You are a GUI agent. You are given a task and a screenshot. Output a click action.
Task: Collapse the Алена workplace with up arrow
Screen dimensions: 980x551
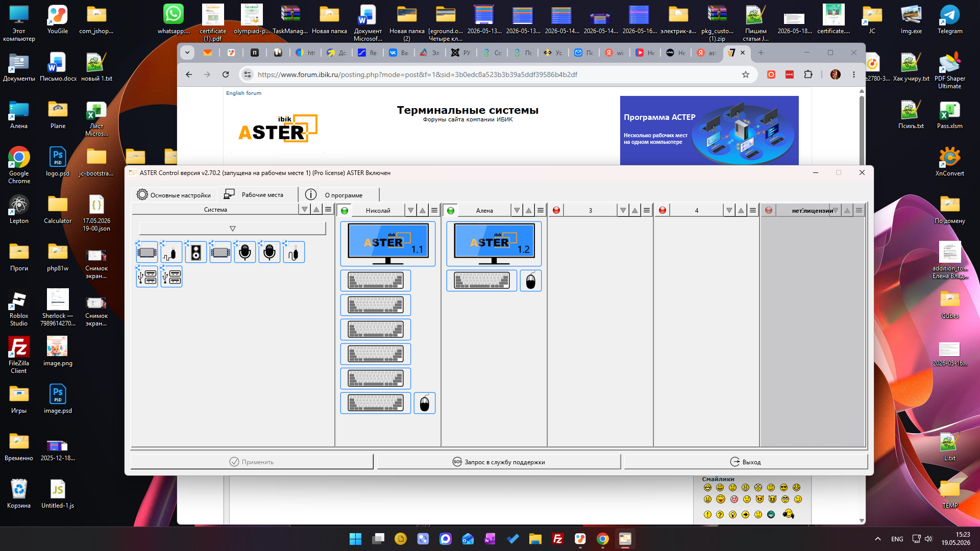click(529, 210)
